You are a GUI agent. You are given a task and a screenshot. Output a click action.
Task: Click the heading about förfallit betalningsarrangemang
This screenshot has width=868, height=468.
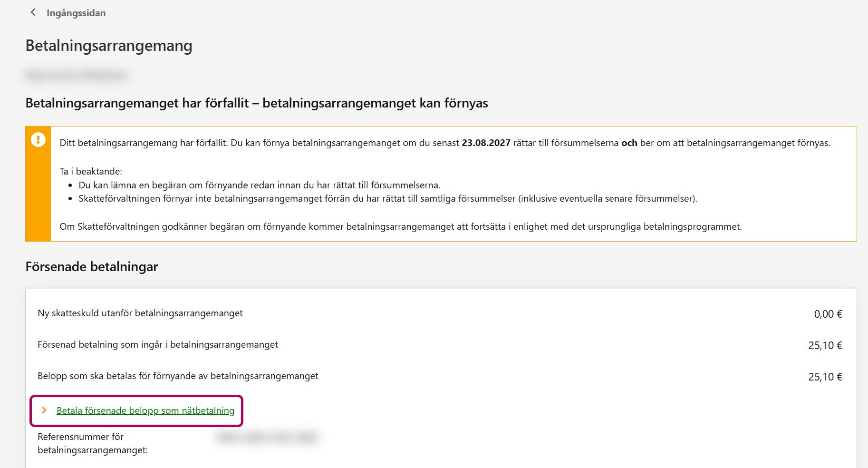pos(257,103)
